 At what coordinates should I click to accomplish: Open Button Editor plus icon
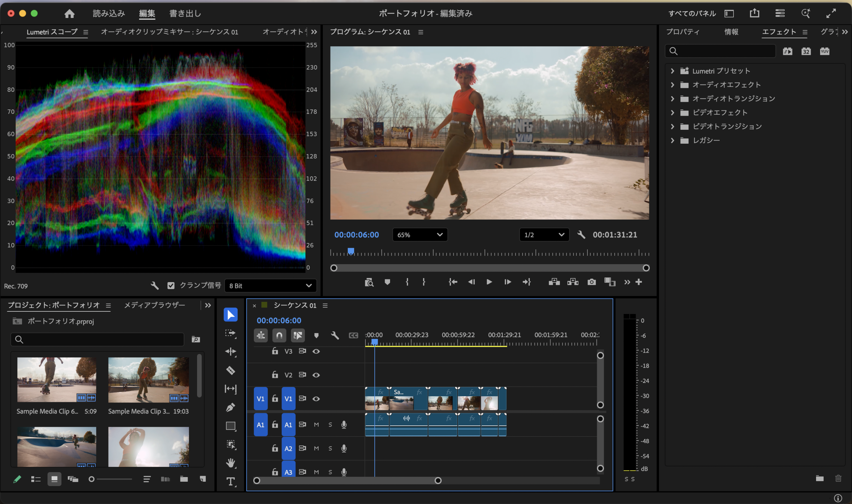coord(639,282)
